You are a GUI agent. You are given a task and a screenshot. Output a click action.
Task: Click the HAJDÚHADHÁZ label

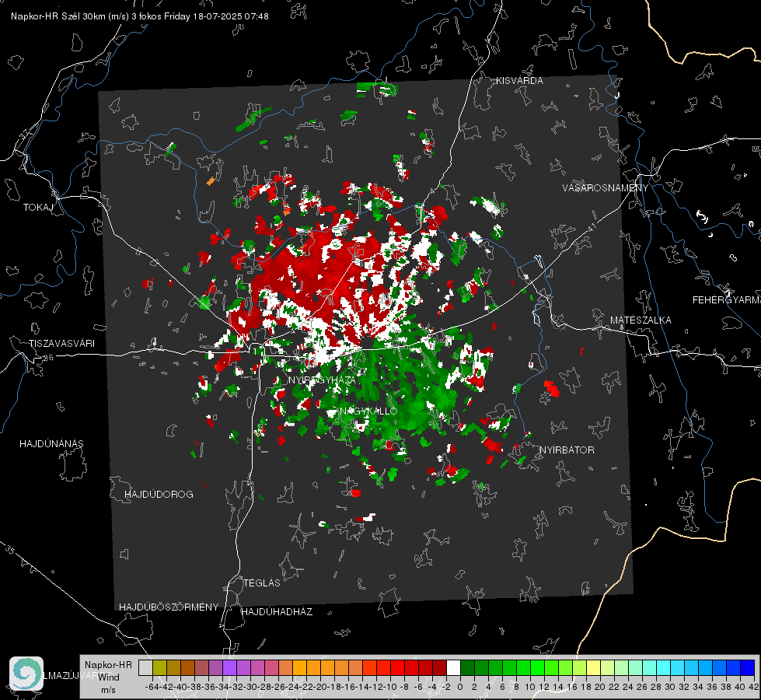point(277,612)
